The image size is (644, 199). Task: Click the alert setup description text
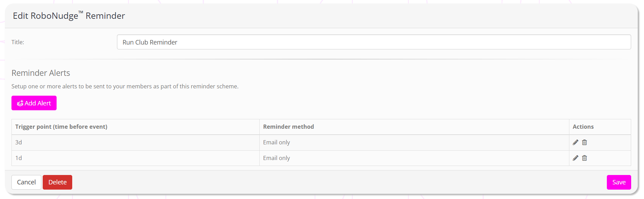tap(125, 86)
